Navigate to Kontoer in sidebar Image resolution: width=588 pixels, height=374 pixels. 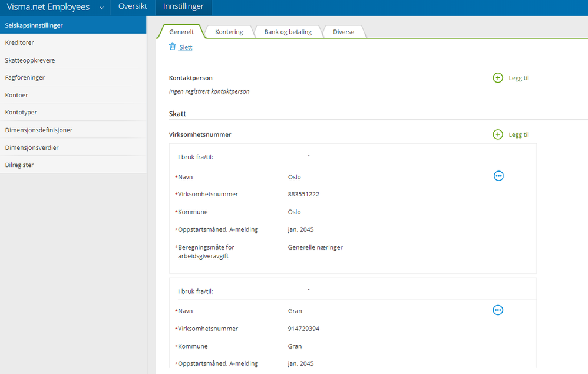tap(16, 95)
